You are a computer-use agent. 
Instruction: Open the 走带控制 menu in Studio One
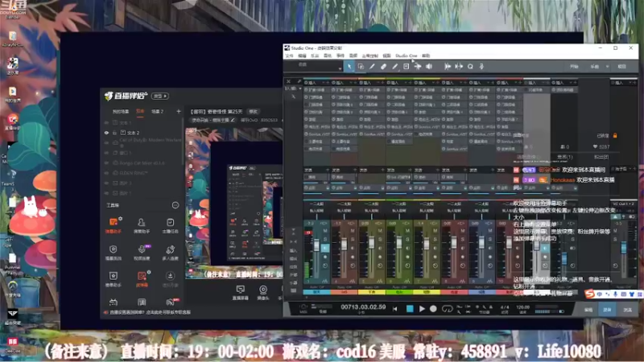point(370,56)
